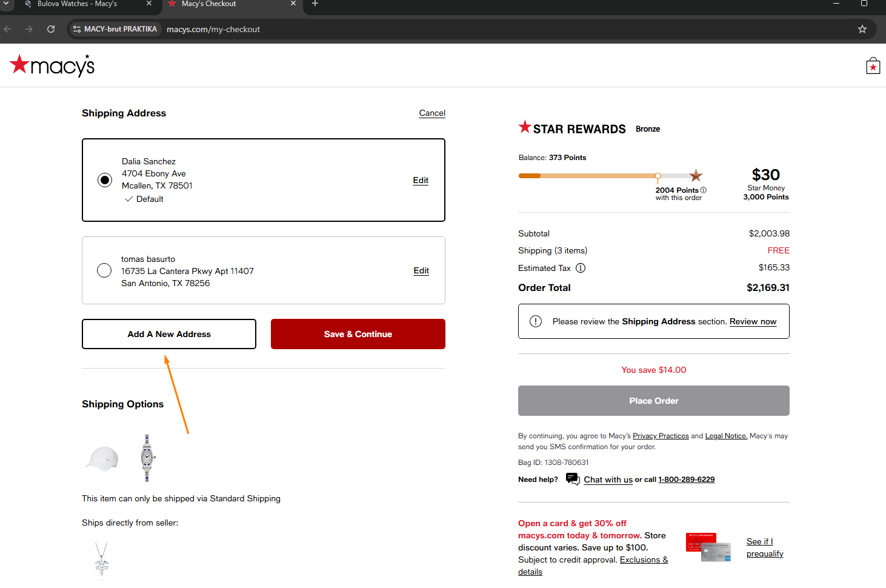The height and width of the screenshot is (588, 886).
Task: Open the shopping bag icon
Action: point(873,66)
